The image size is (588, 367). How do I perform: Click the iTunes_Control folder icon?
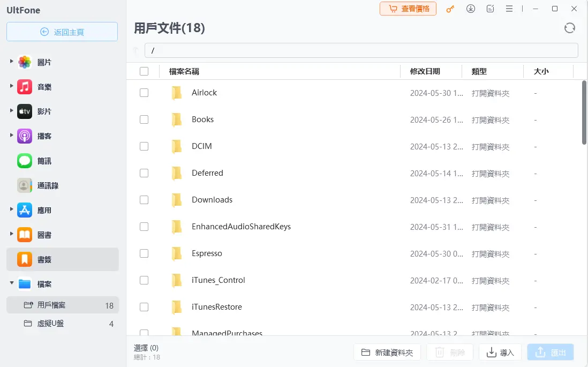point(177,281)
